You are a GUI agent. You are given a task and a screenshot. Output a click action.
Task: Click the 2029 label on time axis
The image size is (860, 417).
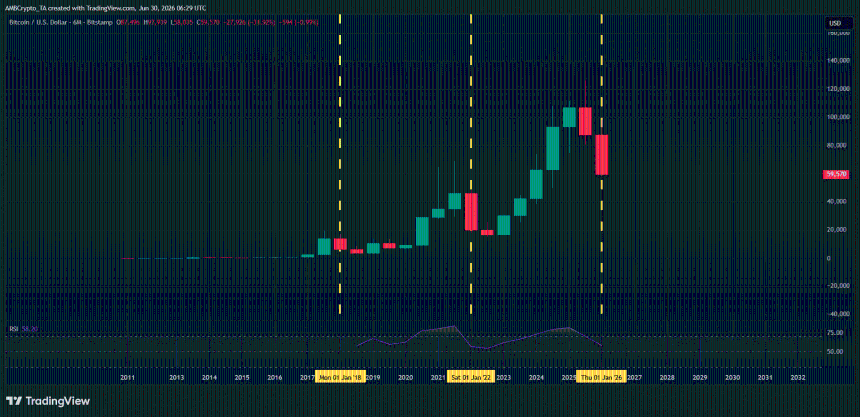point(700,378)
